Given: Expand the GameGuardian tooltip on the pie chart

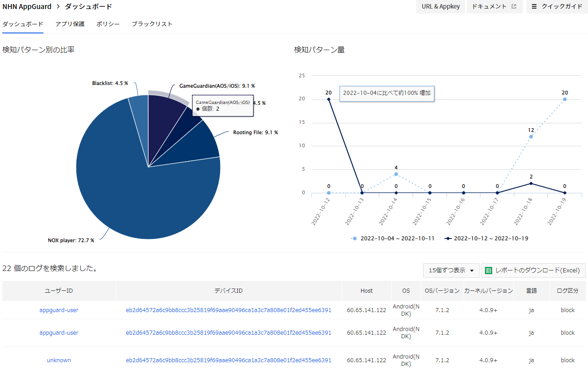Looking at the screenshot, I should click(x=223, y=106).
